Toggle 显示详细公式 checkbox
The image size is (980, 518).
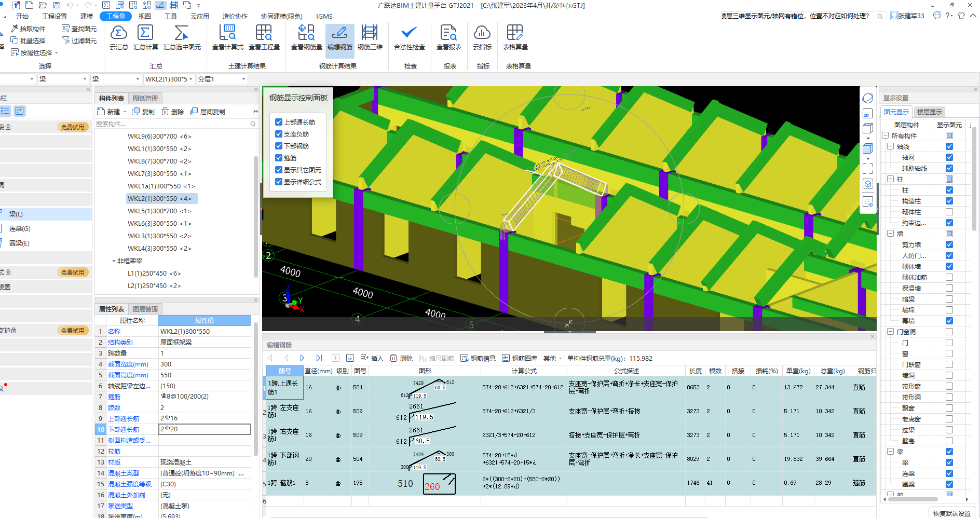tap(279, 182)
